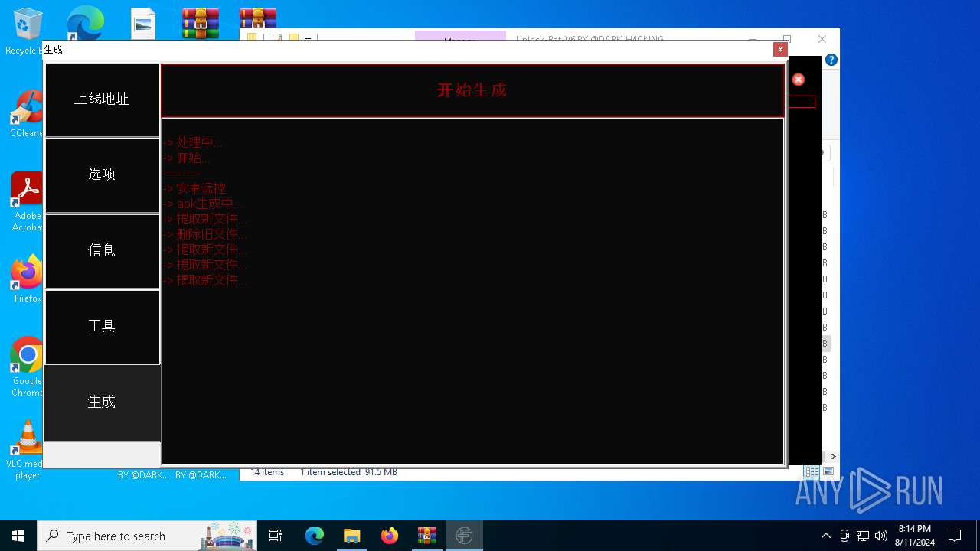Open the clock showing 8:14 PM

click(x=915, y=536)
